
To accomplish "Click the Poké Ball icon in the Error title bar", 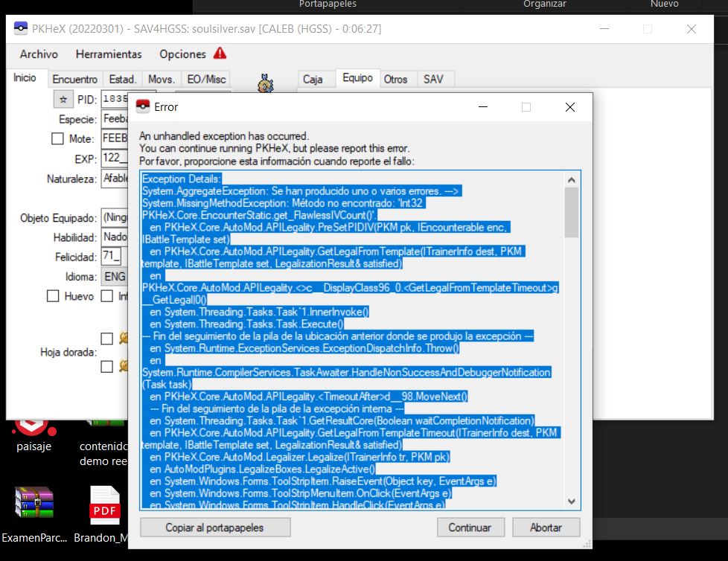I will point(143,107).
